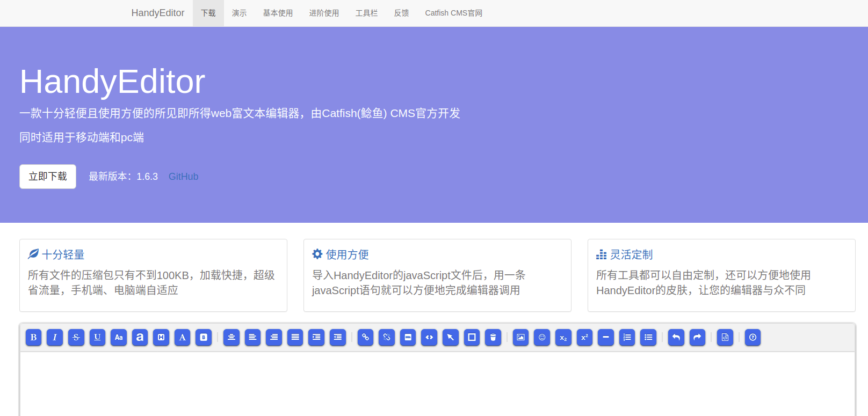
Task: Open the 工具栏 navigation item
Action: (x=366, y=13)
